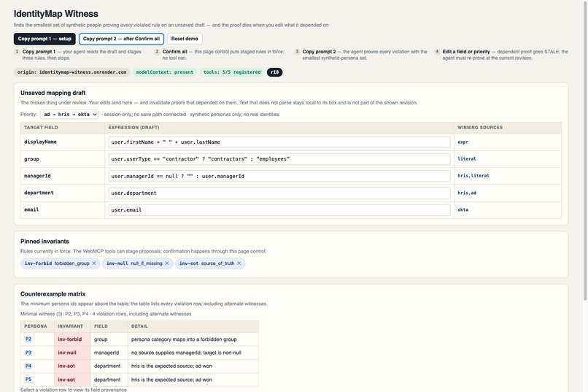Open persona P3 link

tap(28, 353)
